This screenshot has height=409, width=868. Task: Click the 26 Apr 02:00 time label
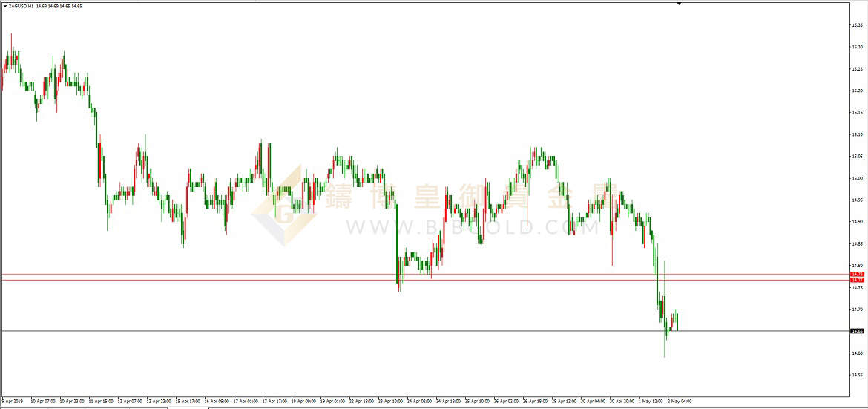(505, 400)
